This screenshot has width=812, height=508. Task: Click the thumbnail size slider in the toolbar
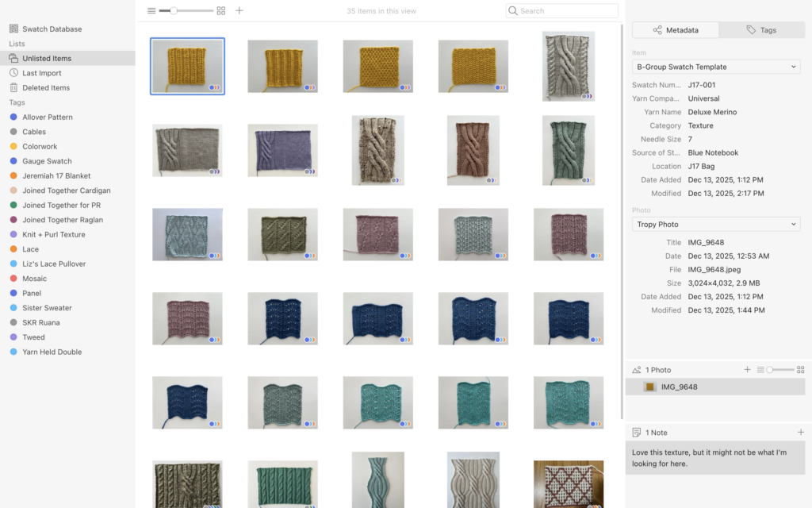(x=186, y=11)
